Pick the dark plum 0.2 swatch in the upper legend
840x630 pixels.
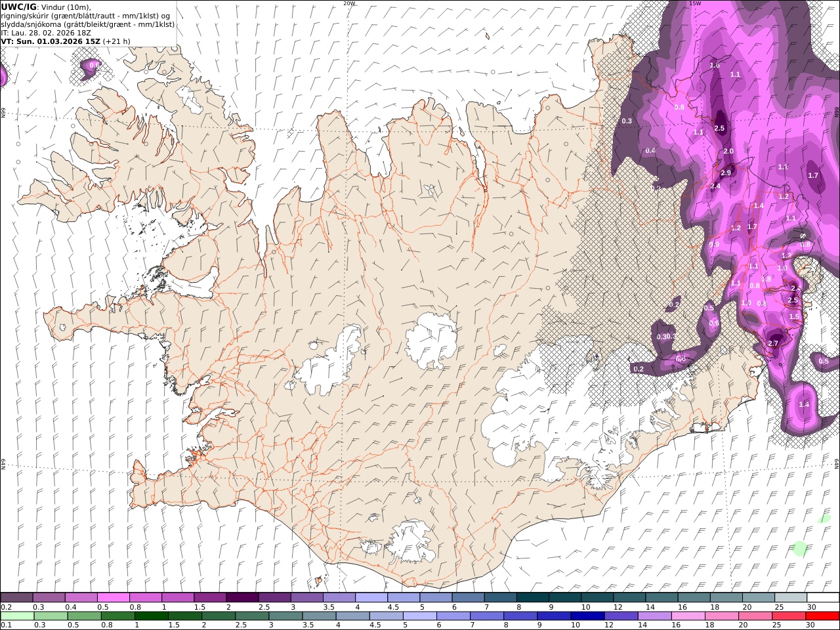pos(16,598)
